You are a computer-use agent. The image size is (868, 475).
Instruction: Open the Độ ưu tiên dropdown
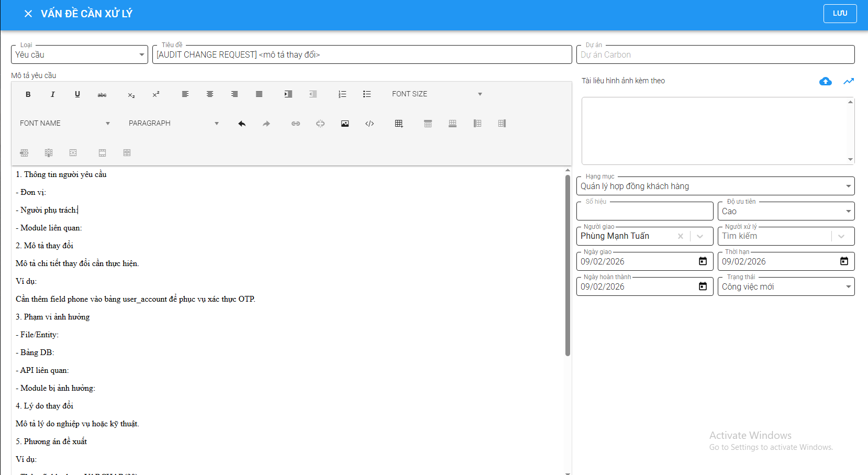(x=785, y=212)
